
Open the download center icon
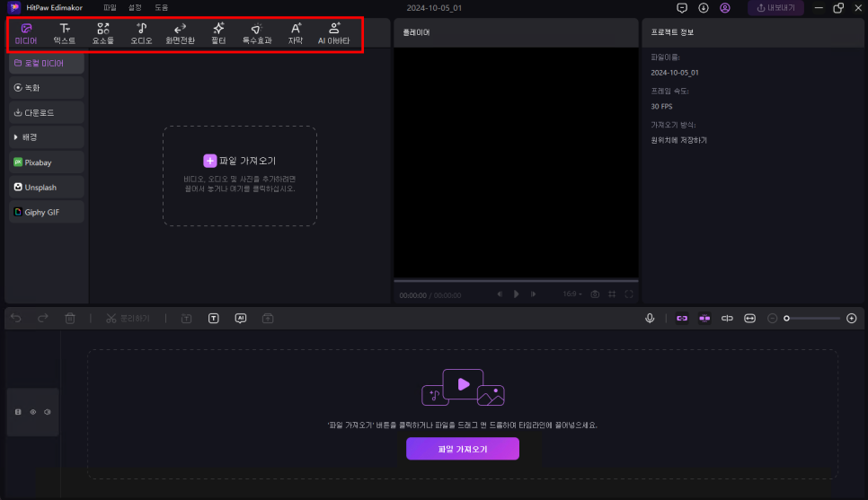[x=704, y=8]
